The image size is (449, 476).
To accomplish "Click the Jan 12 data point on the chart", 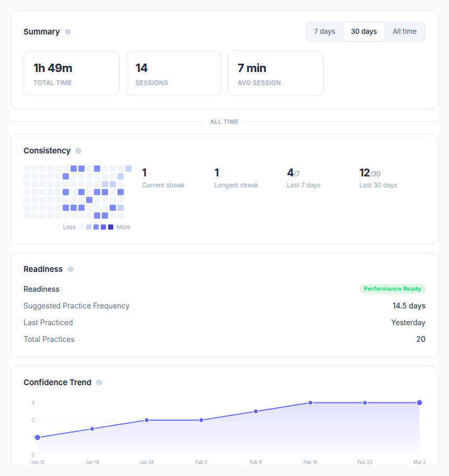I will [38, 437].
